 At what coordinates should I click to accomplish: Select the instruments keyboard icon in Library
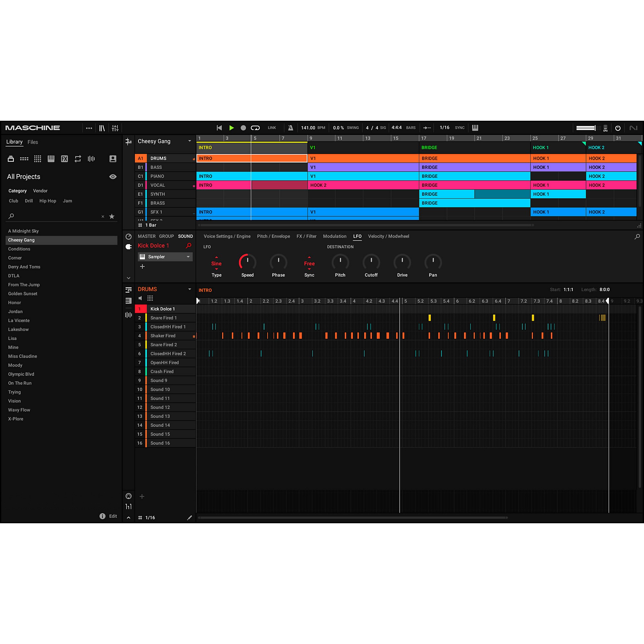tap(51, 159)
